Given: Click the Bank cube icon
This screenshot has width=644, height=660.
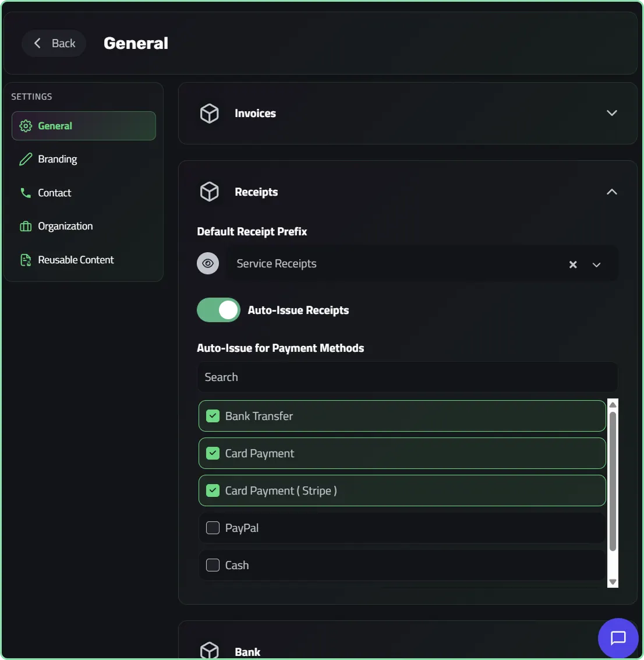Looking at the screenshot, I should pos(209,650).
